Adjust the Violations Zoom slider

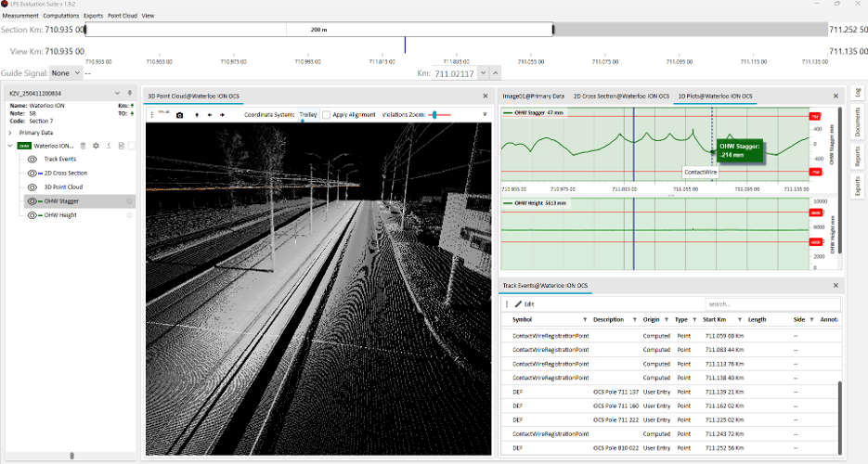click(x=434, y=115)
